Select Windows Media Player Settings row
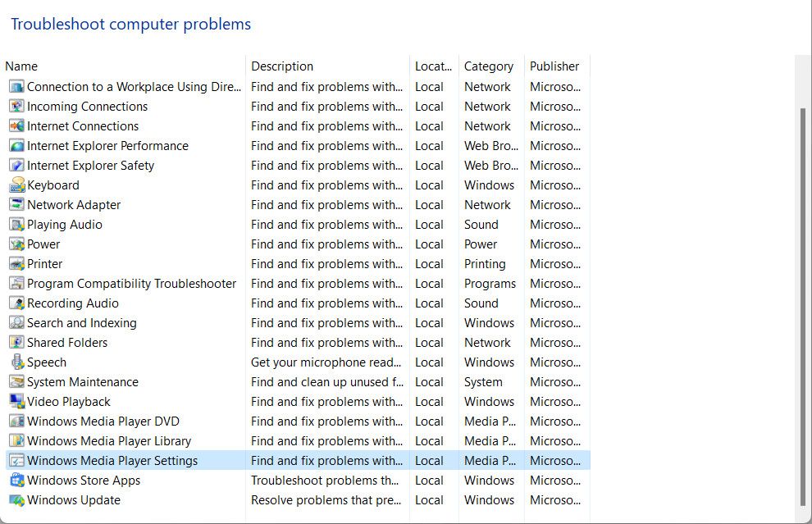Screen dimensions: 812x524 tap(112, 461)
